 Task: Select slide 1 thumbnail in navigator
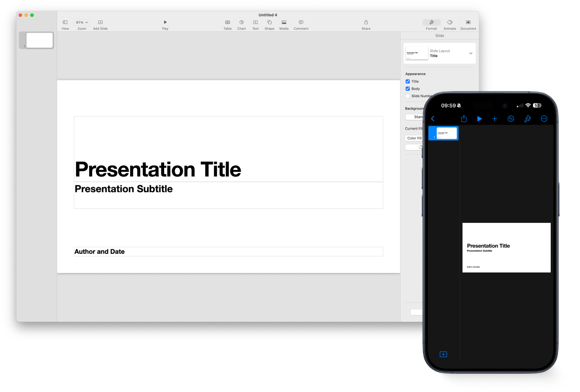39,41
